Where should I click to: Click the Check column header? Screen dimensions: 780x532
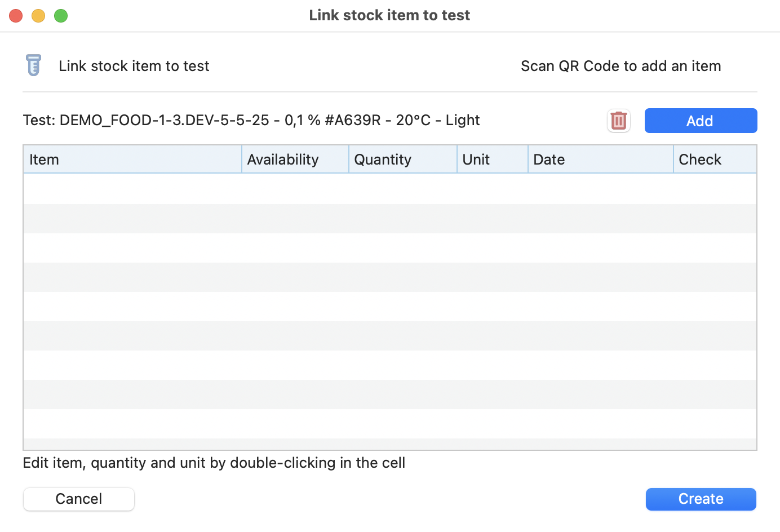pos(714,159)
